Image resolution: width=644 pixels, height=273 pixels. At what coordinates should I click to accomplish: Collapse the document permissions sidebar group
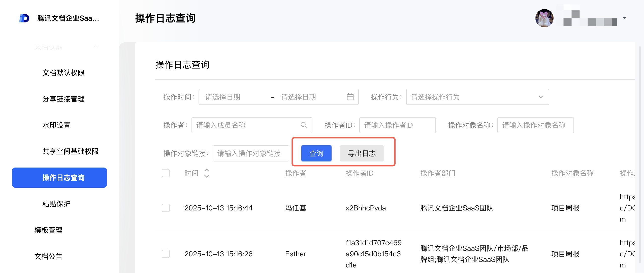pos(96,47)
